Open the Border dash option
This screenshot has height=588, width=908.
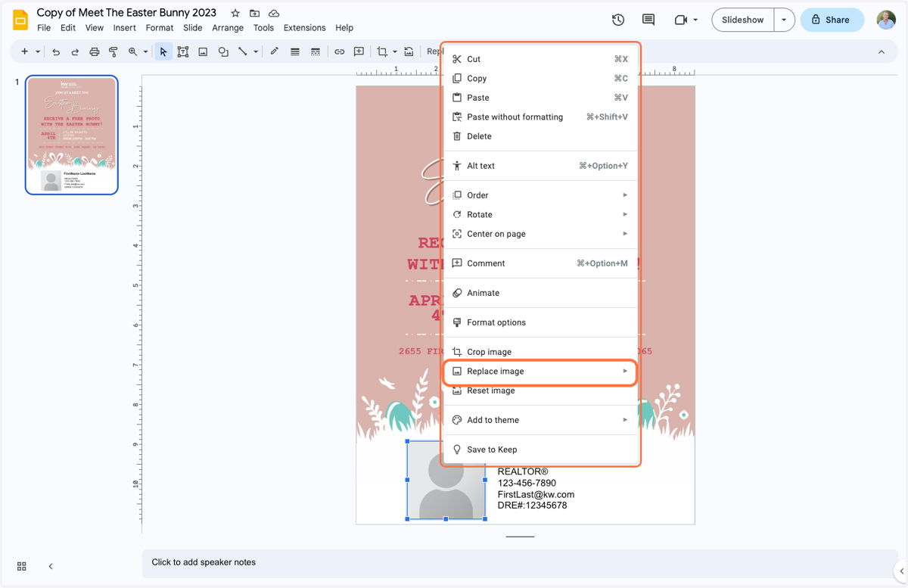[316, 51]
